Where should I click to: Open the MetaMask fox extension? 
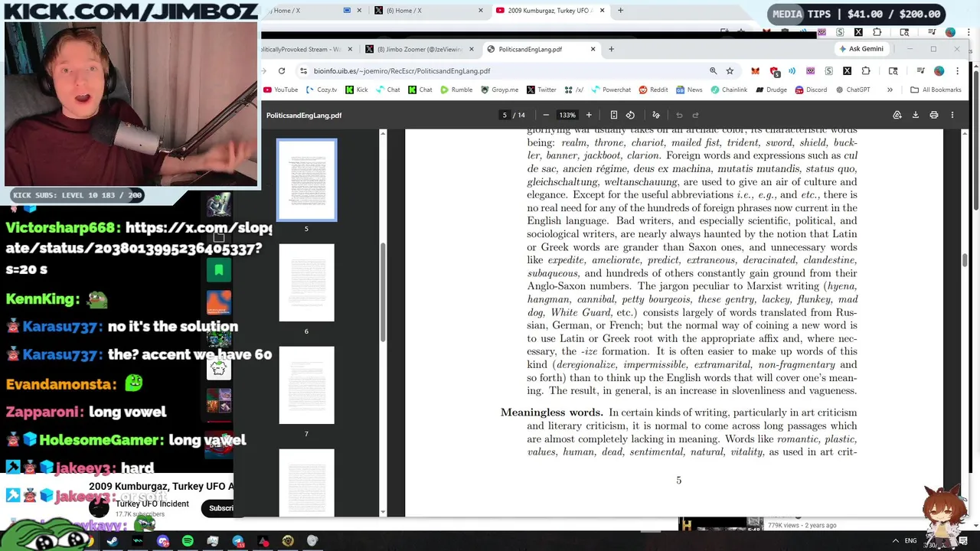click(x=755, y=70)
